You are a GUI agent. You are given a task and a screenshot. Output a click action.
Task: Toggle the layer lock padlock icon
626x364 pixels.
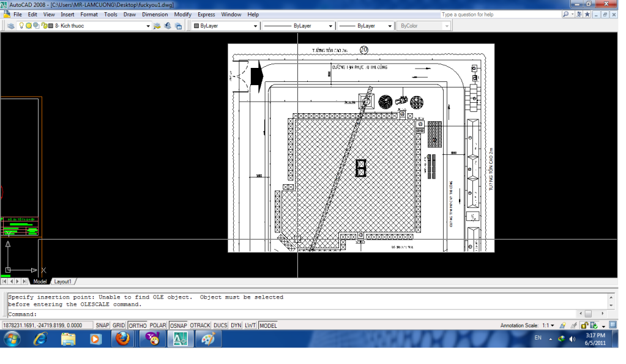coord(44,26)
